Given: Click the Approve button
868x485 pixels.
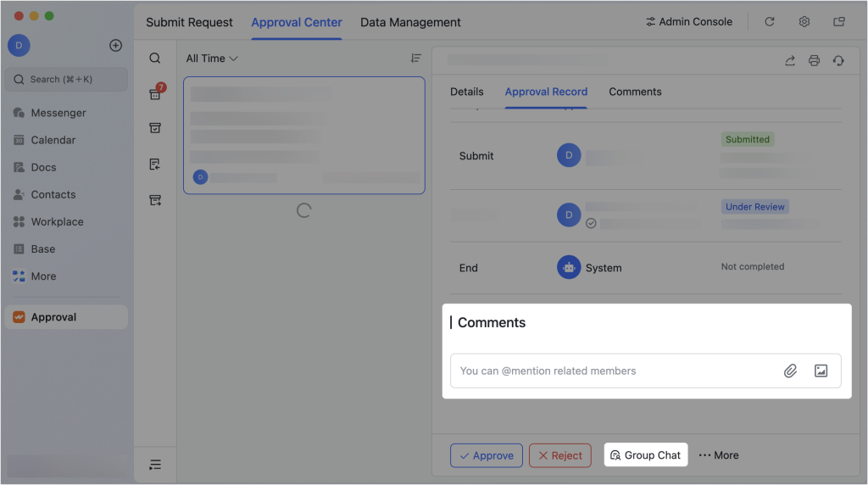Looking at the screenshot, I should (487, 455).
